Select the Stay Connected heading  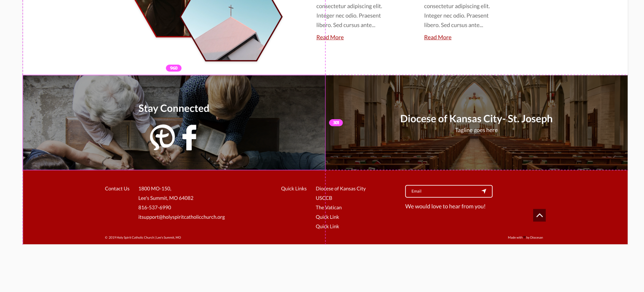point(174,108)
